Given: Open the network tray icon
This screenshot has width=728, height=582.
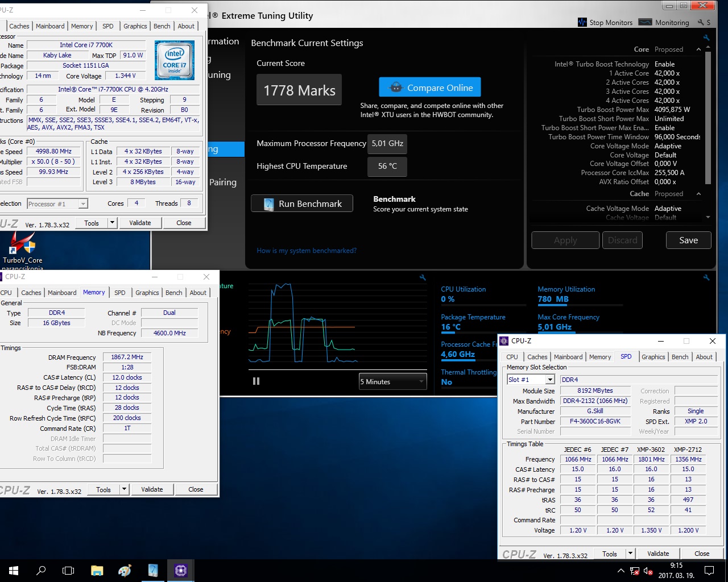Looking at the screenshot, I should pyautogui.click(x=634, y=571).
